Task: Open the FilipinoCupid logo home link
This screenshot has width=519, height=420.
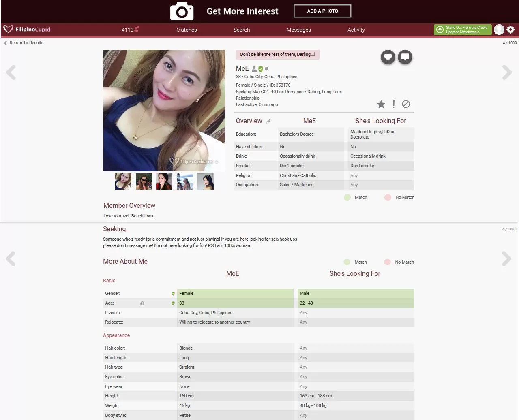Action: [x=27, y=30]
